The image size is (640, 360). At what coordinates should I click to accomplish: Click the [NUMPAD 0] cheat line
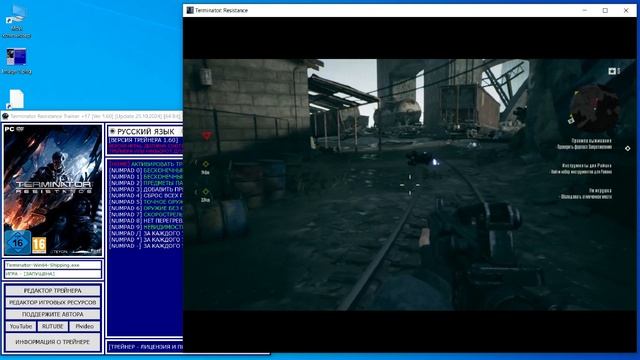tap(146, 170)
